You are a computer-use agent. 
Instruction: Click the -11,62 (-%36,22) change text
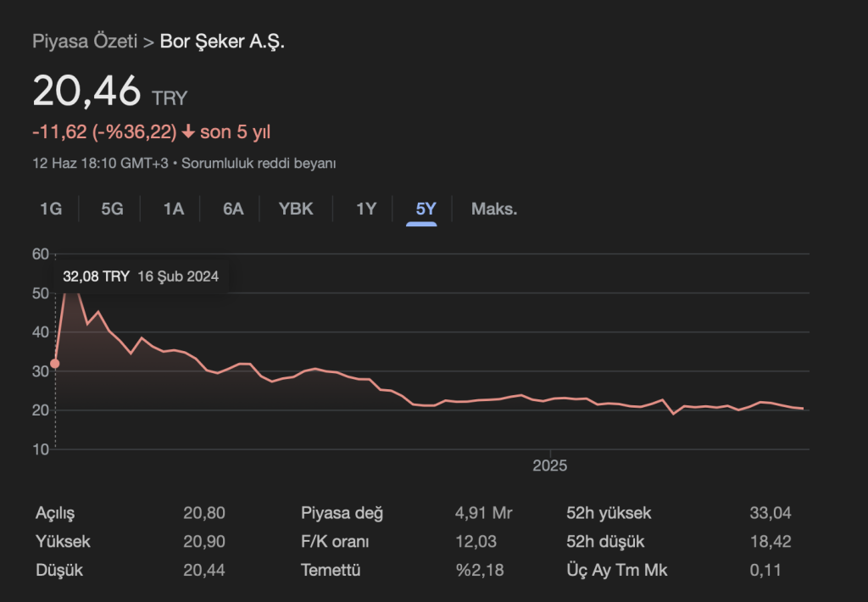[x=104, y=131]
